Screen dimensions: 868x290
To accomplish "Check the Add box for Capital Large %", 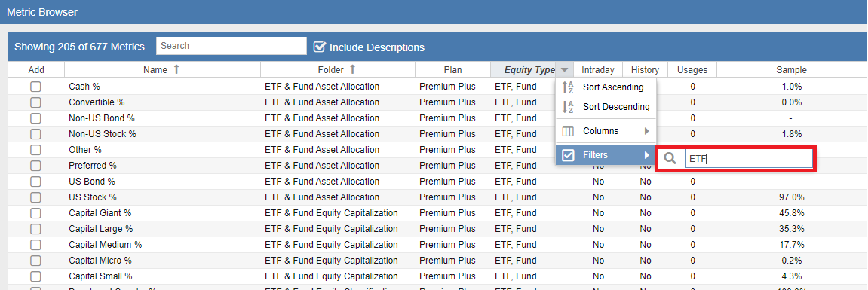I will click(x=36, y=228).
